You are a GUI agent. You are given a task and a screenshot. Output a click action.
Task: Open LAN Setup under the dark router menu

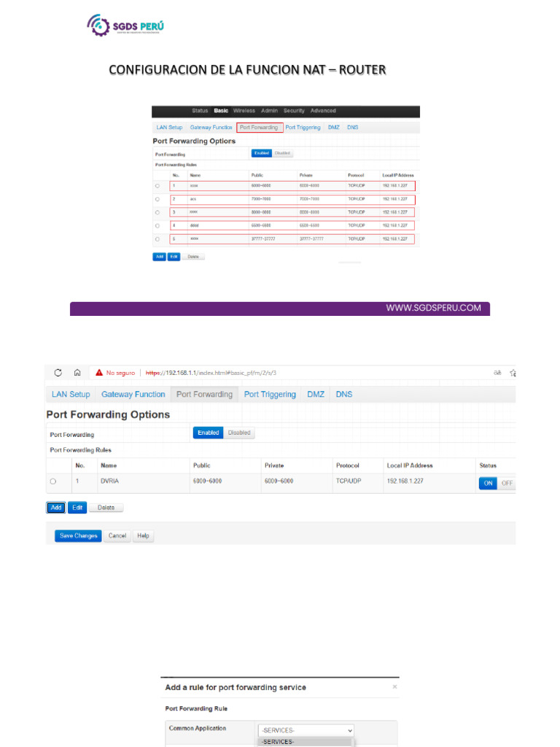169,127
